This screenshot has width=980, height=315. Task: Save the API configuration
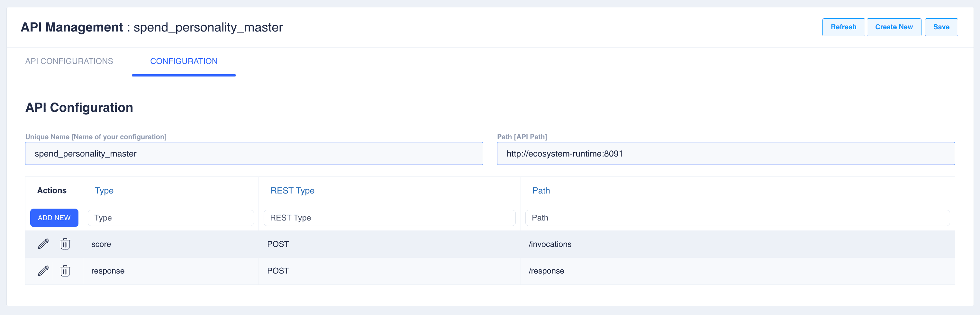941,27
